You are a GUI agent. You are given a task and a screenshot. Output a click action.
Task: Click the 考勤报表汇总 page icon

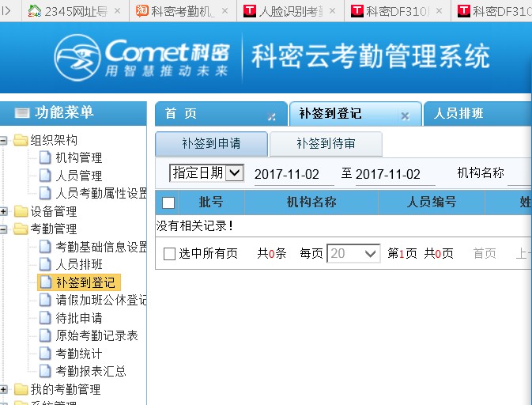pos(45,371)
